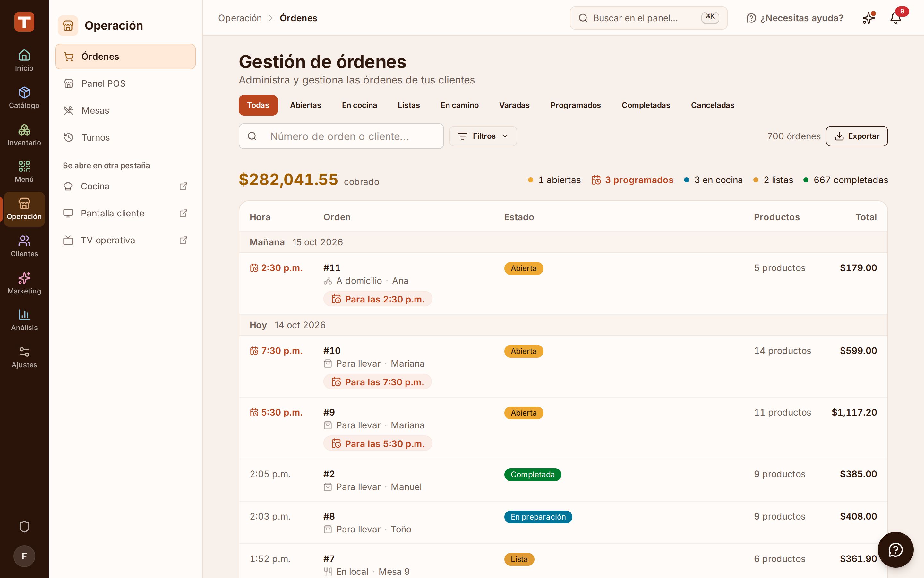Screen dimensions: 924x578
Task: Click Para las 5:30 p.m. badge
Action: click(378, 443)
